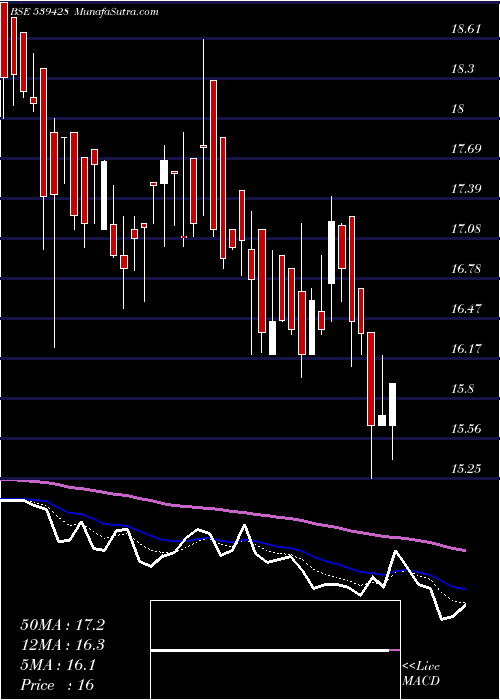500x700 pixels.
Task: Click the MunafaSutra.com header text
Action: pos(117,12)
